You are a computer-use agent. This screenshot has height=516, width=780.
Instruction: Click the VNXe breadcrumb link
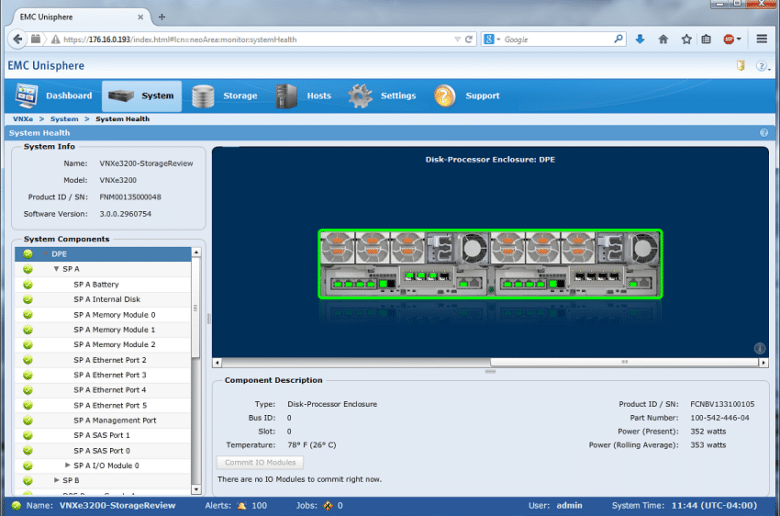[23, 119]
